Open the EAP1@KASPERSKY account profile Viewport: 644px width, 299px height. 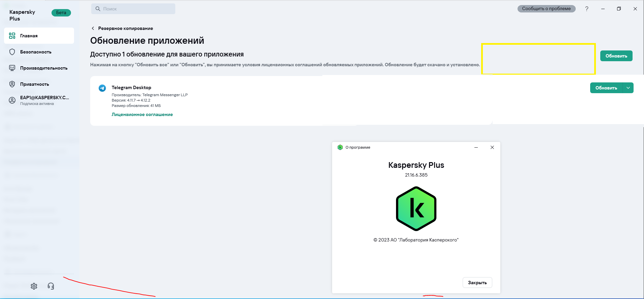(39, 100)
